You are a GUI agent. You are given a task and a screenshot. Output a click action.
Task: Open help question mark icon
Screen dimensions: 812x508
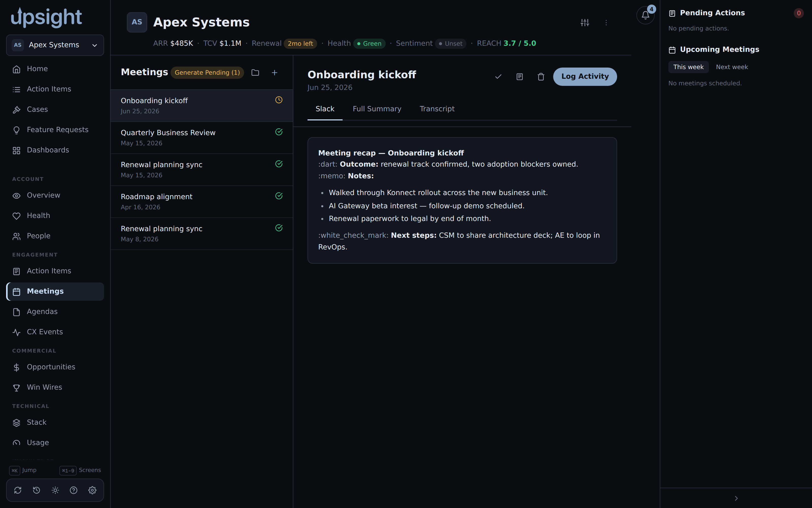point(74,490)
